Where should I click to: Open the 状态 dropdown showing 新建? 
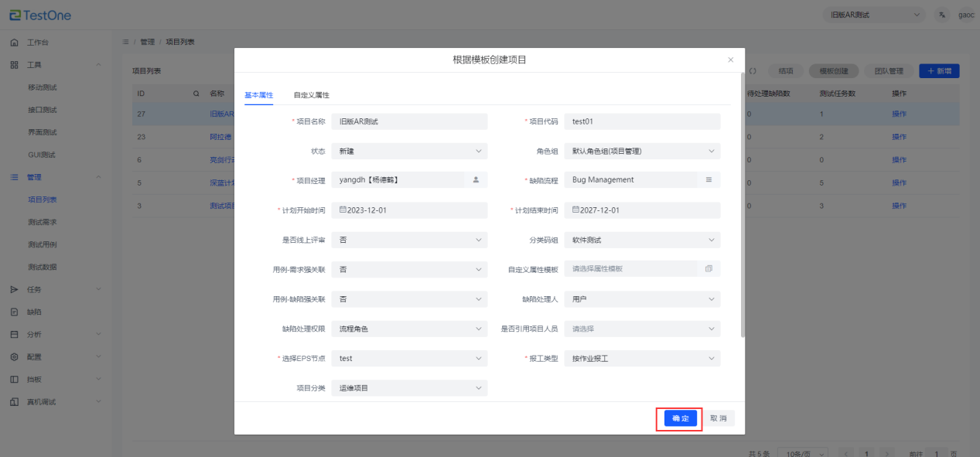click(409, 151)
